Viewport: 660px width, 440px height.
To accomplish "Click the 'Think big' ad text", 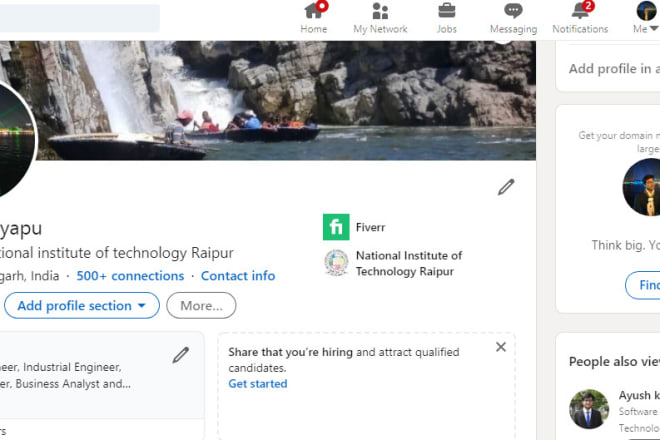I will tap(625, 245).
